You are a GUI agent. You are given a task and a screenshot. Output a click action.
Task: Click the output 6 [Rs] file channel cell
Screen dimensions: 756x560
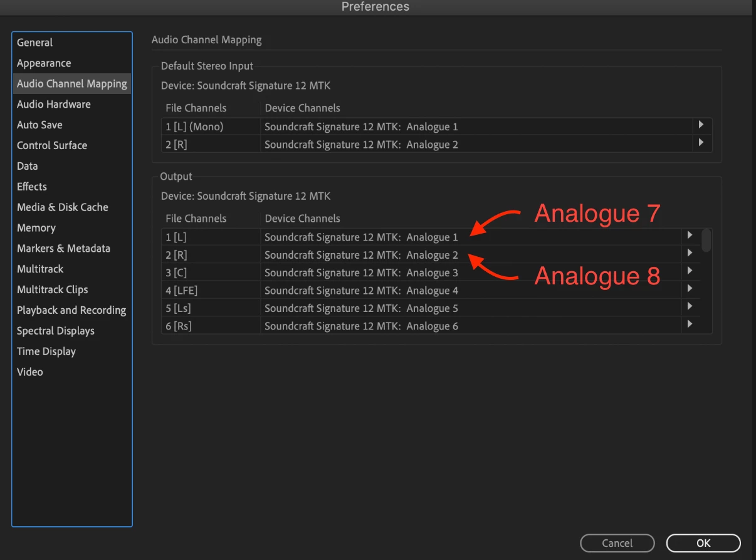(211, 326)
